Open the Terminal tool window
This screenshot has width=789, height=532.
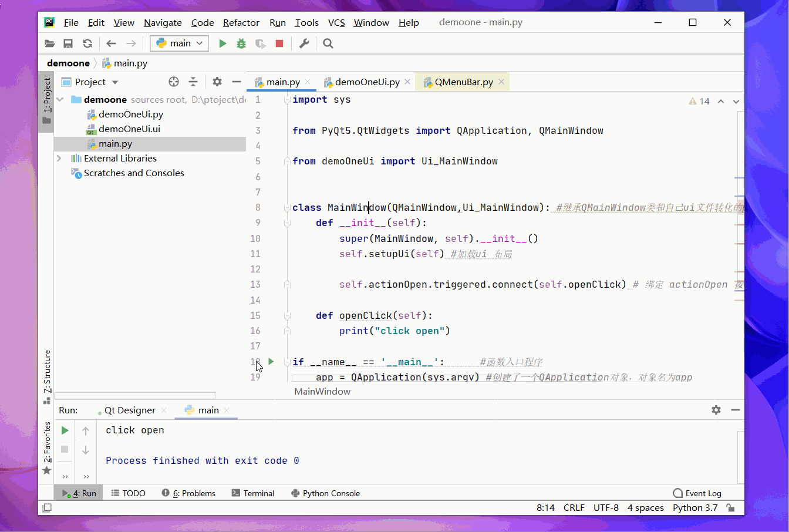tap(253, 493)
